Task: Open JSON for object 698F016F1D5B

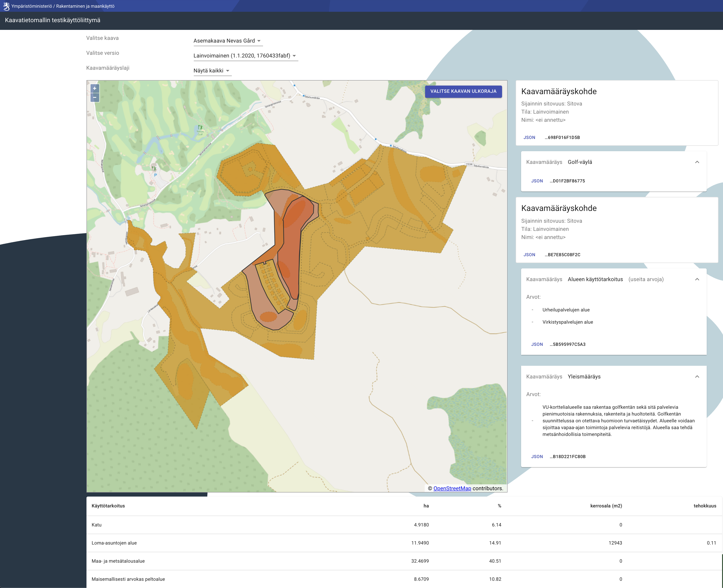Action: point(529,138)
